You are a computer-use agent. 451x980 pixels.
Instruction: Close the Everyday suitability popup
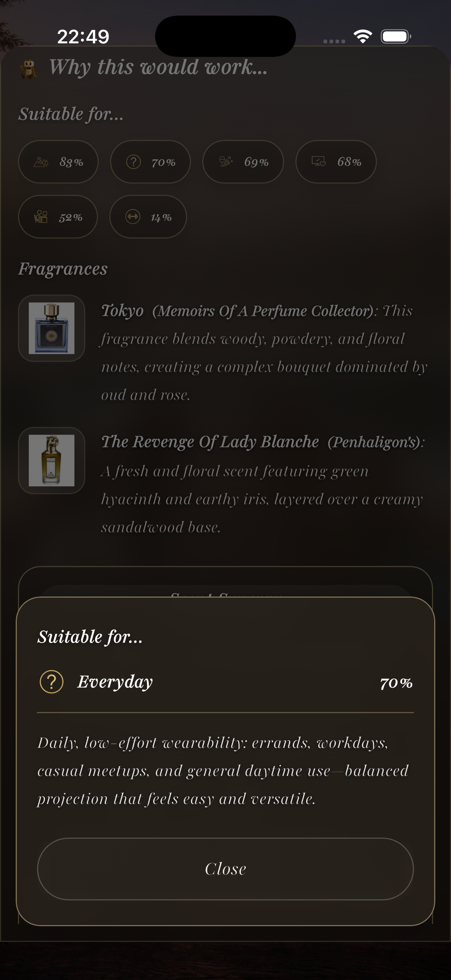225,869
